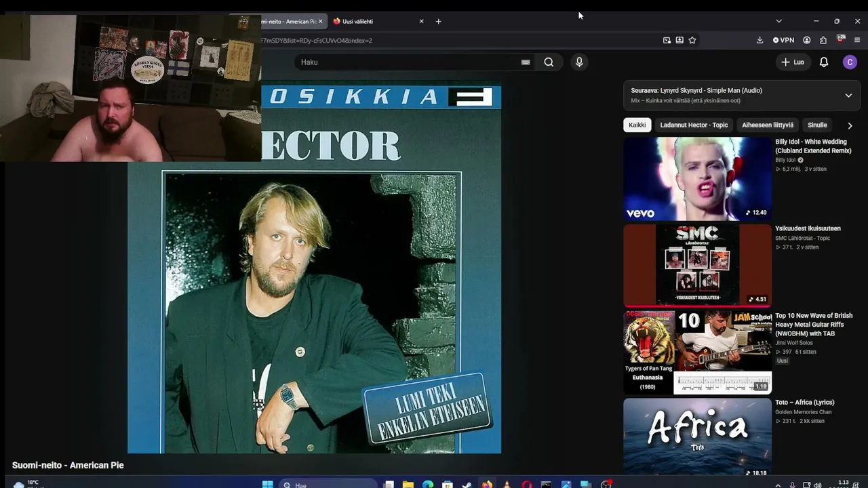Open the taskbar volume speaker icon
The height and width of the screenshot is (488, 868).
point(818,485)
